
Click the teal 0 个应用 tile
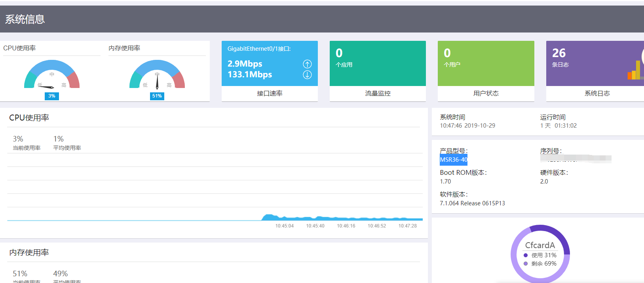[378, 63]
